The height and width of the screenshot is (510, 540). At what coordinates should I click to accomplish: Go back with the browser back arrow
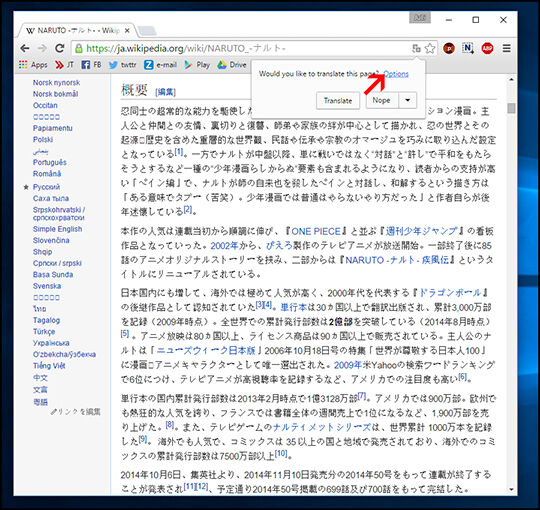pyautogui.click(x=25, y=48)
